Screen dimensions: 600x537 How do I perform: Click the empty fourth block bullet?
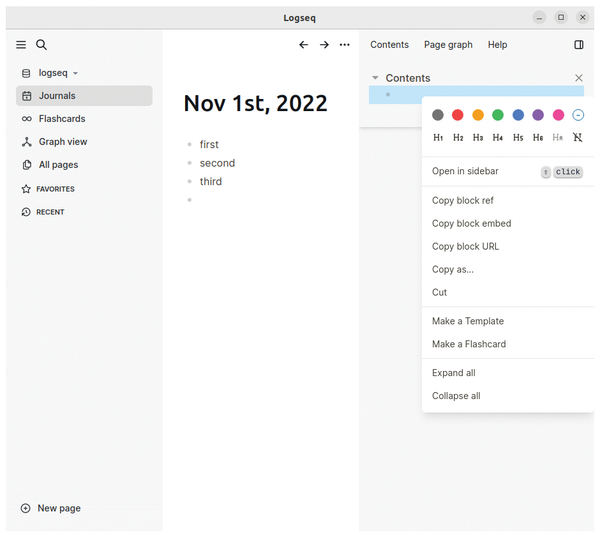click(x=189, y=200)
